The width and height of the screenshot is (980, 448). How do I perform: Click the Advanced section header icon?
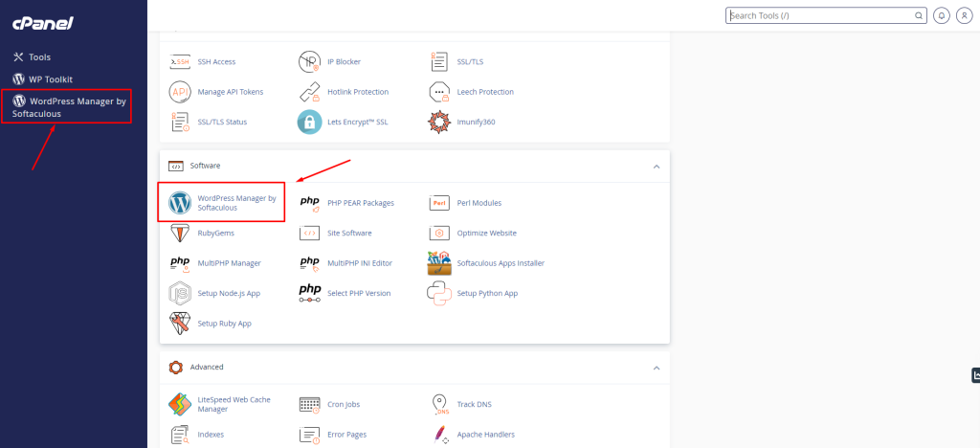(x=176, y=368)
